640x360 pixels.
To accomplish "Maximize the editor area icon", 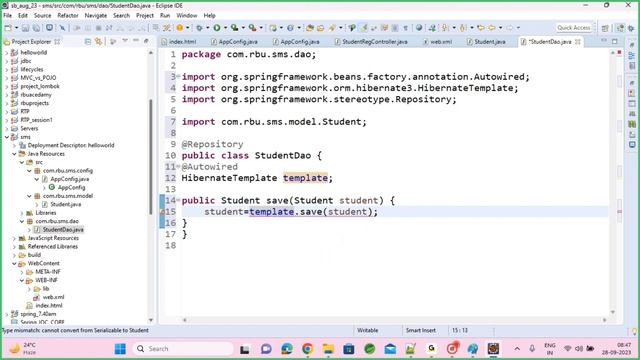I will 615,41.
